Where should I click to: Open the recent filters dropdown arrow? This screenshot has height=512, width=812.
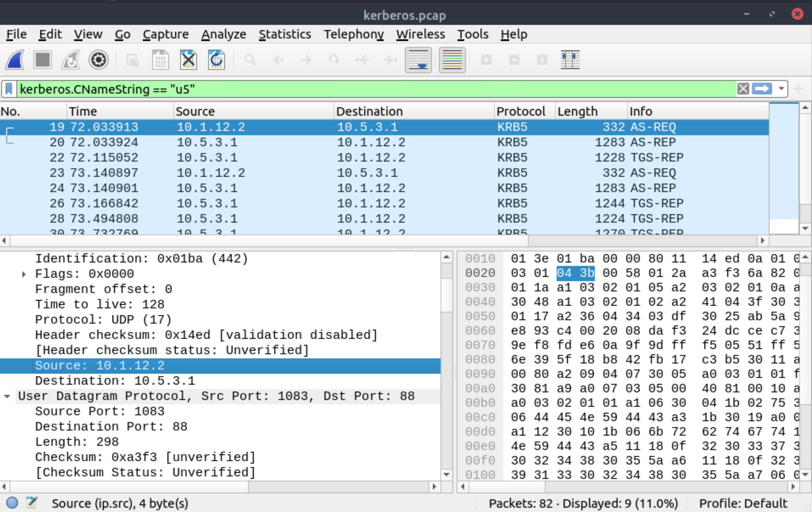(781, 89)
